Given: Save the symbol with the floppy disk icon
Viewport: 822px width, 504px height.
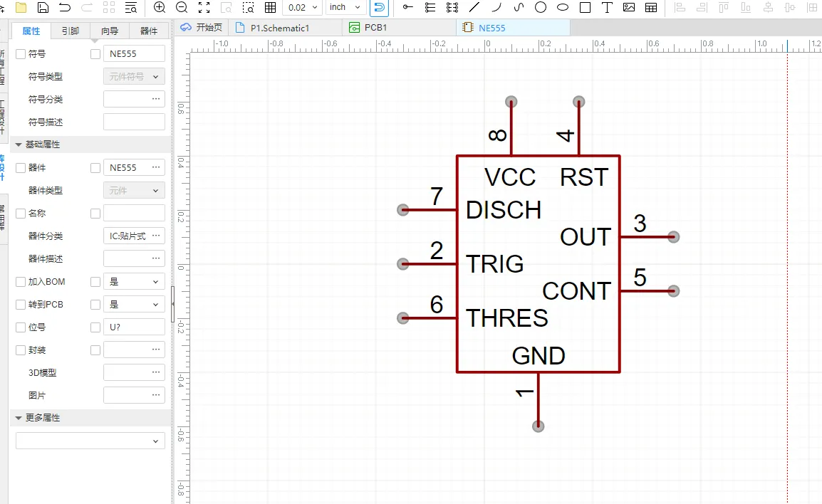Looking at the screenshot, I should click(43, 7).
